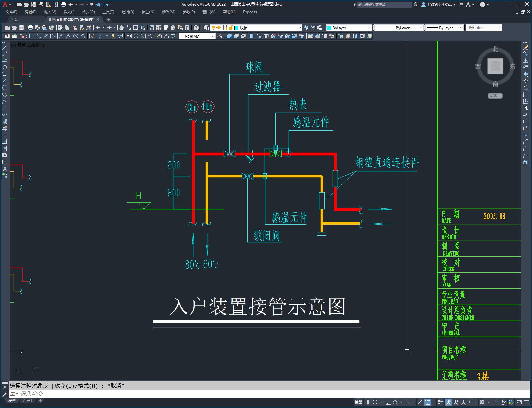Click the Help question mark toolbar icon
Screen dimensions: 532x408
[196, 28]
